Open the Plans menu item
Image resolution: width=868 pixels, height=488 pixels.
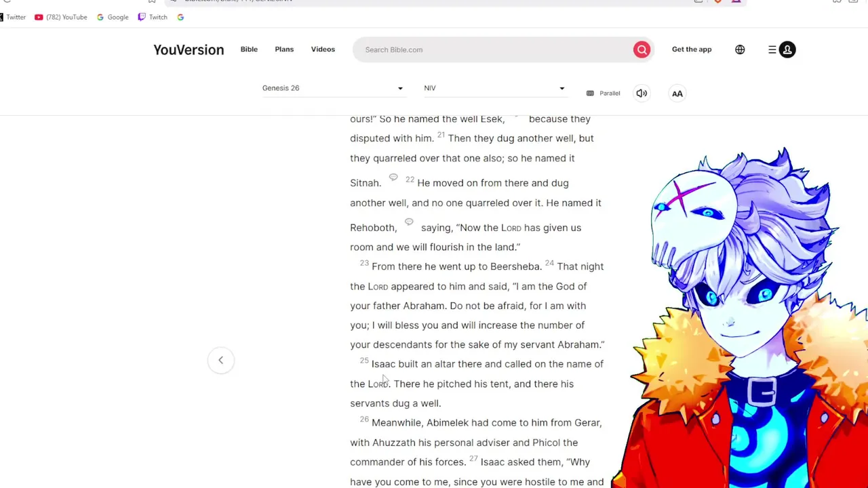coord(284,49)
